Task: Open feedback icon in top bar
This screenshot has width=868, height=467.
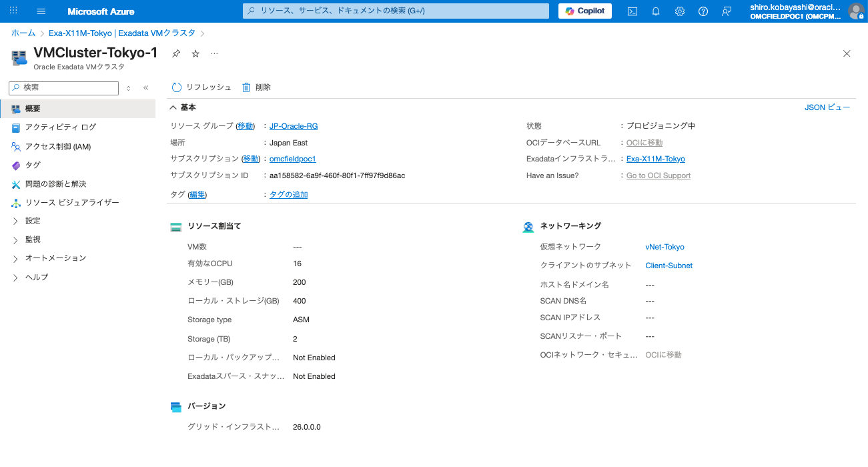Action: 727,11
